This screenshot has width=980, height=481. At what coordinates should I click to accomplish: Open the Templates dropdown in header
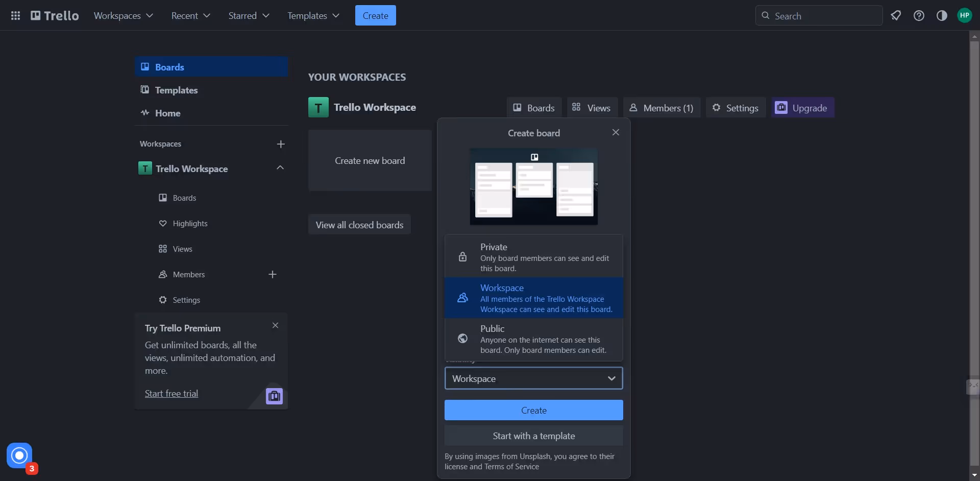click(313, 16)
